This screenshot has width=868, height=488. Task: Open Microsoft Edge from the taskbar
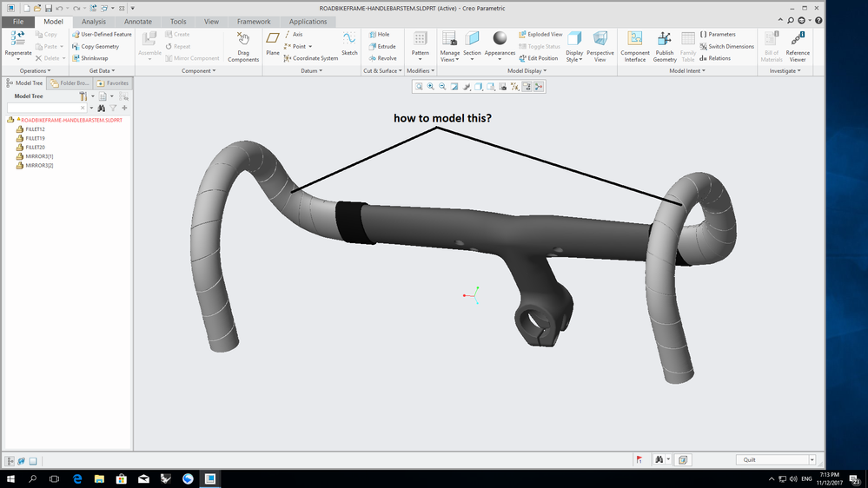(x=77, y=478)
